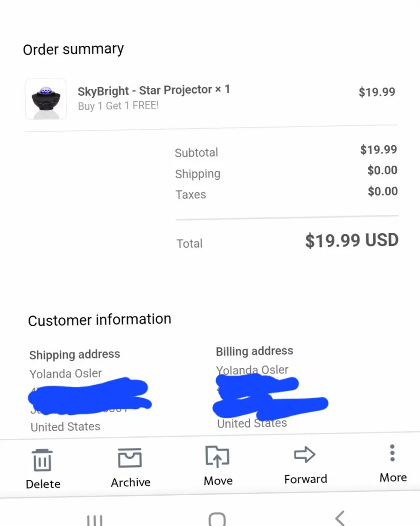Image resolution: width=420 pixels, height=526 pixels.
Task: Tap the Move label in toolbar
Action: pos(218,481)
